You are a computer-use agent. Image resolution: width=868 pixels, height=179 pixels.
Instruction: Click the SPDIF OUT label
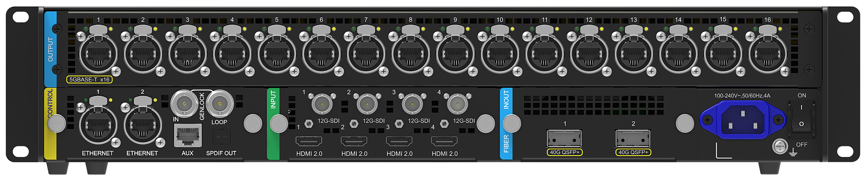[221, 153]
